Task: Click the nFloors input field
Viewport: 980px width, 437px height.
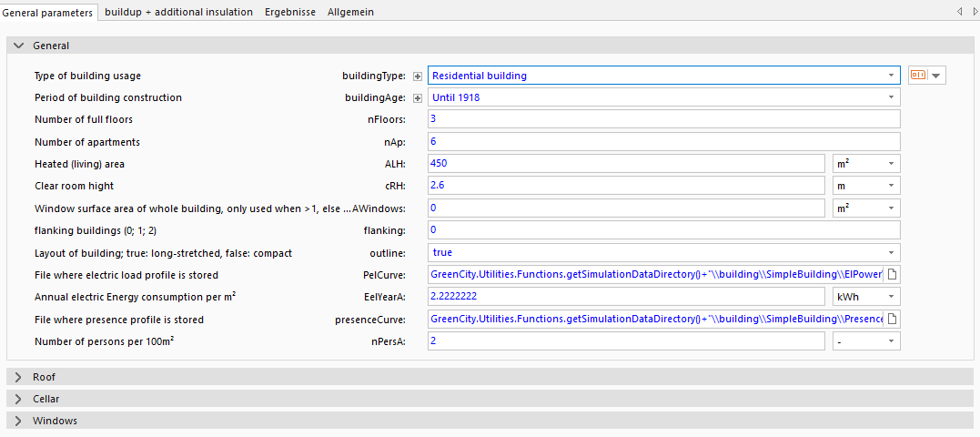Action: (663, 119)
